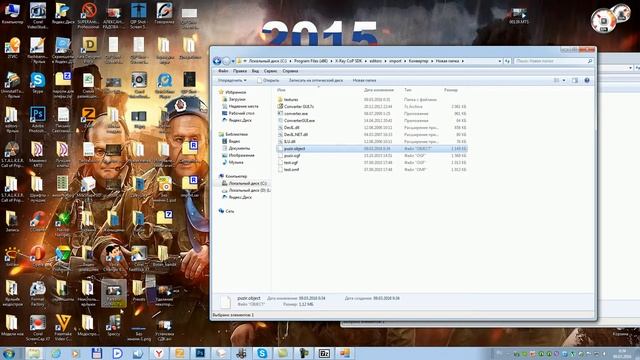Click Записать на оптический диск button

click(x=316, y=80)
